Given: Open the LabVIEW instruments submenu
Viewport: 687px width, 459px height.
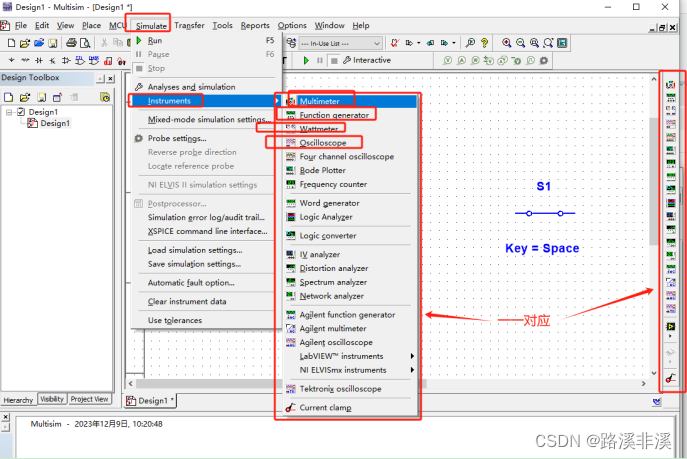Looking at the screenshot, I should (x=350, y=356).
